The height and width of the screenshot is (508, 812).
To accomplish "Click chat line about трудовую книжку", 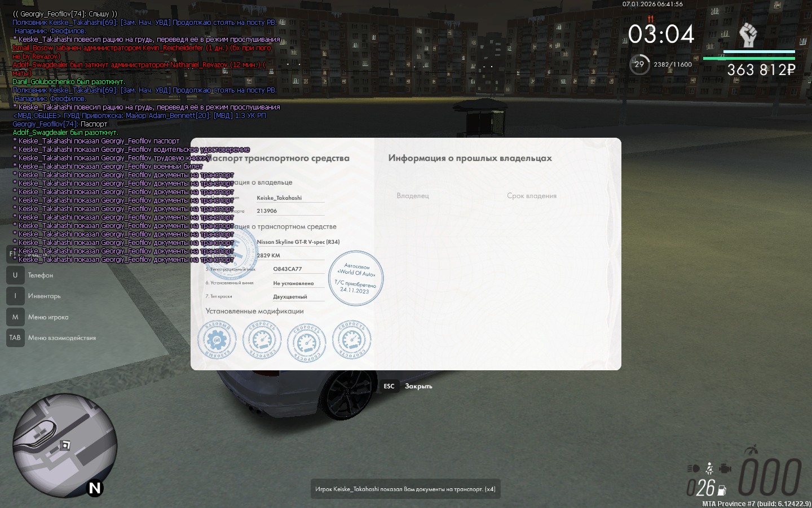I will click(112, 158).
